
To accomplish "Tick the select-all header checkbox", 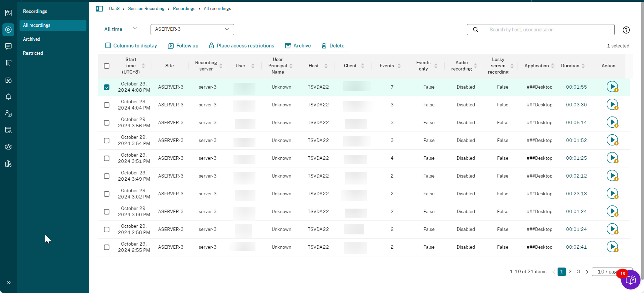I will (107, 66).
